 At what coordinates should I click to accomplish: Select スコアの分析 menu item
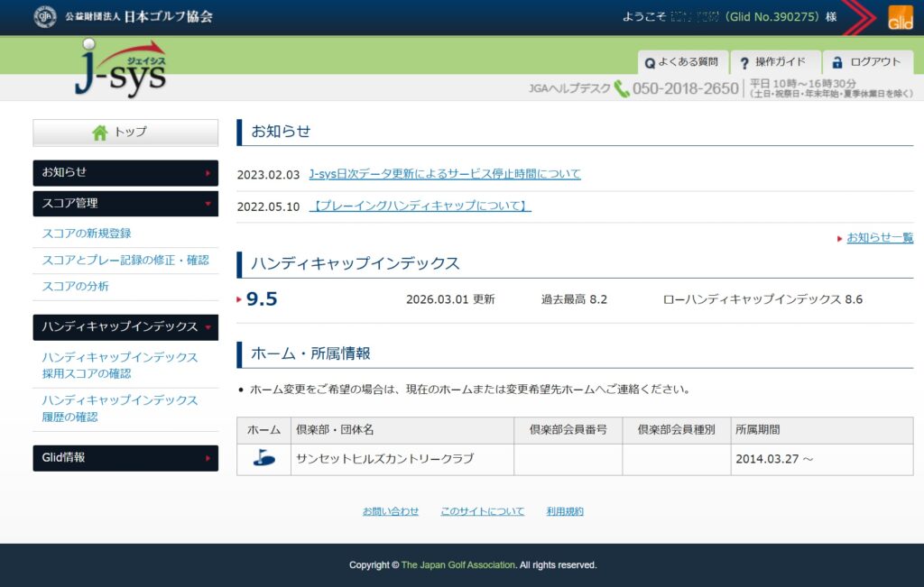(x=75, y=286)
